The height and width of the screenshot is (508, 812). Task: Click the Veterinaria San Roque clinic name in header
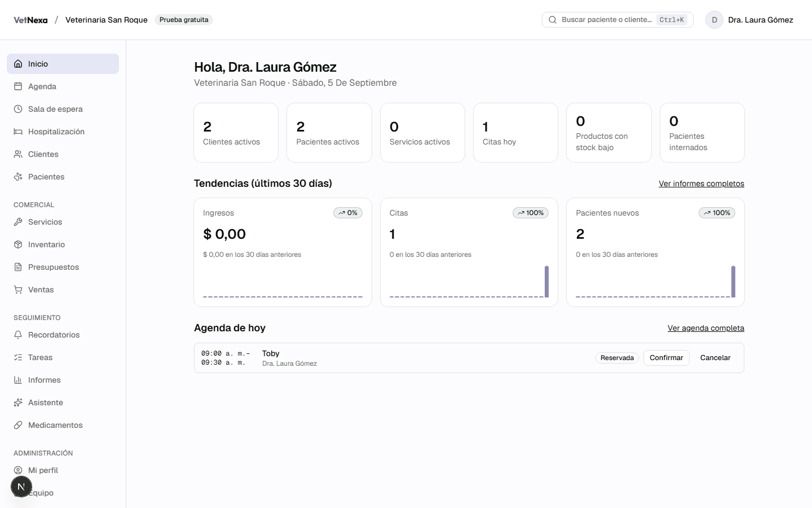[107, 20]
